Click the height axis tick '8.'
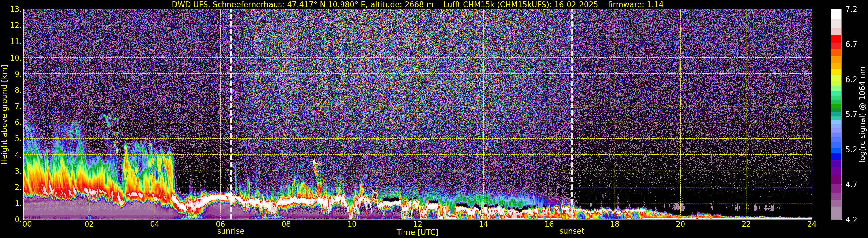The height and width of the screenshot is (238, 868). pyautogui.click(x=18, y=90)
